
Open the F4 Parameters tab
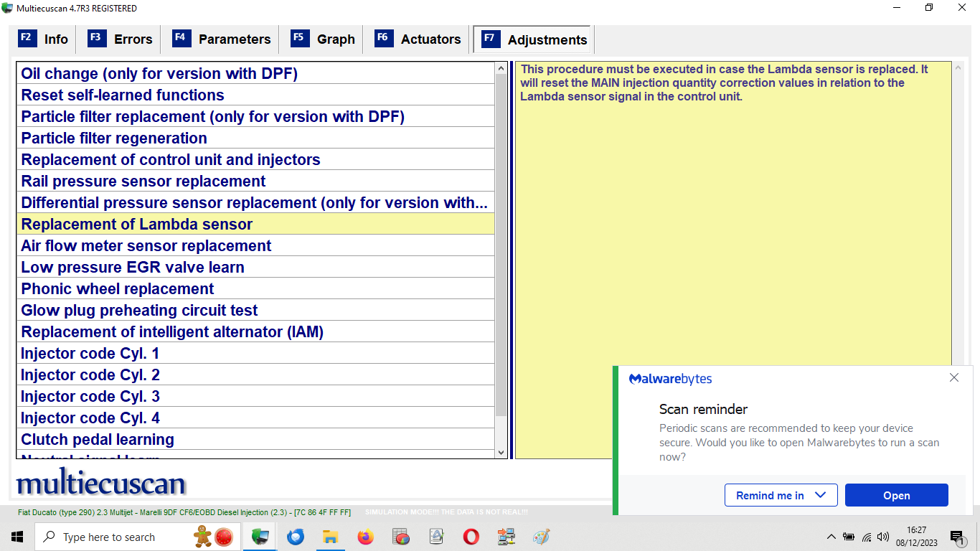click(x=222, y=39)
